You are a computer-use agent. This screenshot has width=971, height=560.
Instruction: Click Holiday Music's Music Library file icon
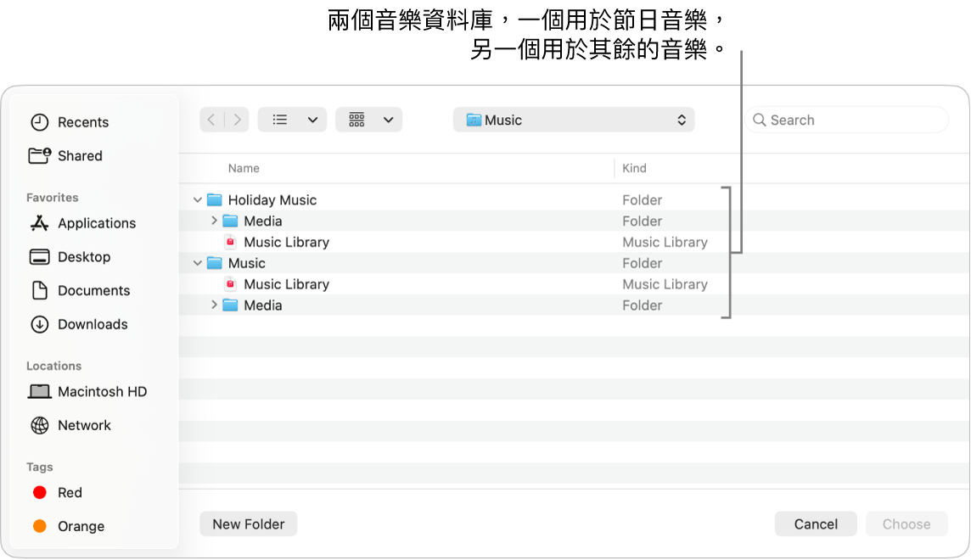pos(230,242)
